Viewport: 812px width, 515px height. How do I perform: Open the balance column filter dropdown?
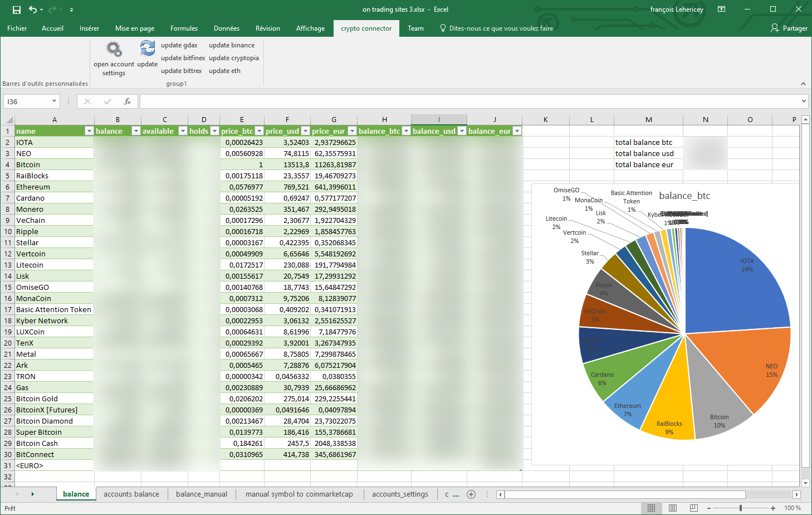[135, 131]
